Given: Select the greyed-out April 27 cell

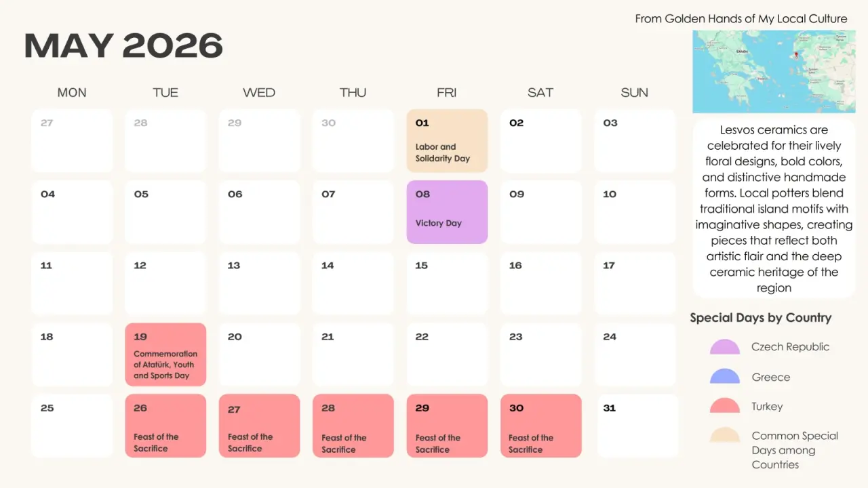Looking at the screenshot, I should coord(72,141).
